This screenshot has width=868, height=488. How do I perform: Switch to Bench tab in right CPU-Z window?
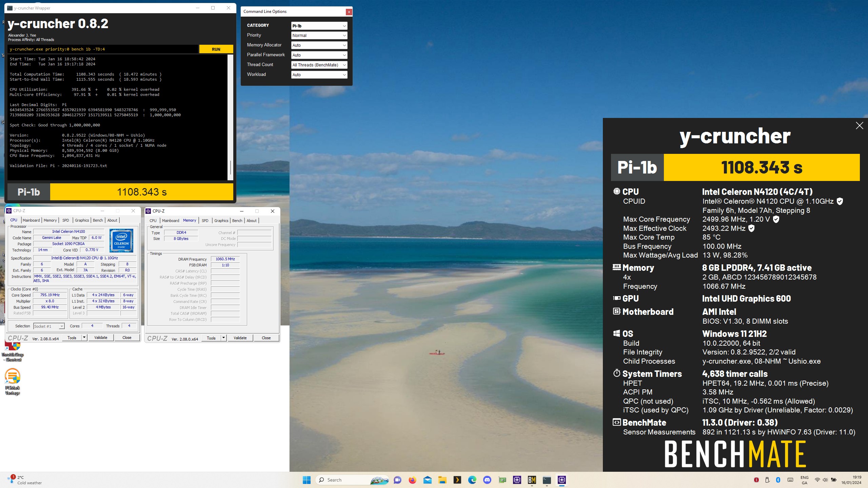coord(237,221)
